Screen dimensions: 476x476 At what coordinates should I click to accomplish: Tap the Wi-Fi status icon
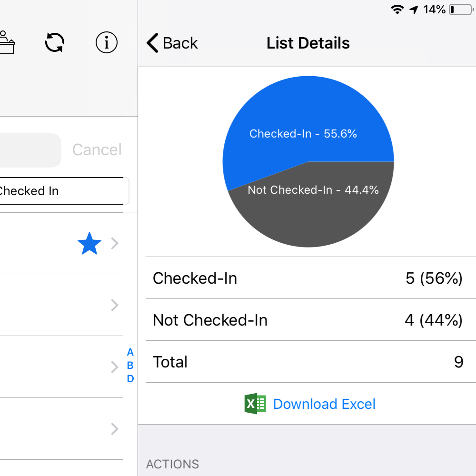click(397, 10)
